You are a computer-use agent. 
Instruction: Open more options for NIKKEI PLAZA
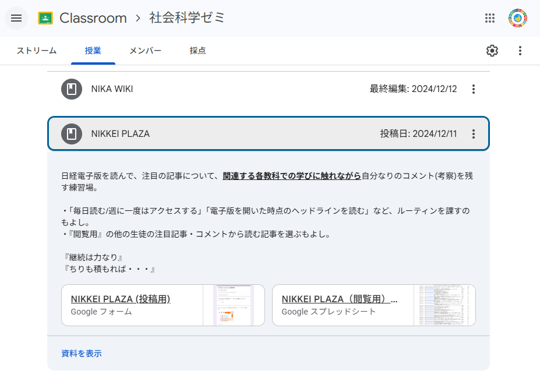pos(474,134)
